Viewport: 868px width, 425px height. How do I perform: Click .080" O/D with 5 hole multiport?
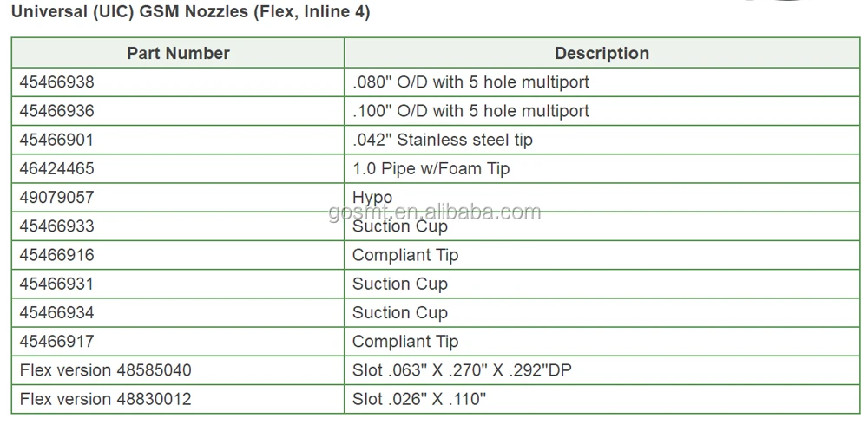[470, 82]
